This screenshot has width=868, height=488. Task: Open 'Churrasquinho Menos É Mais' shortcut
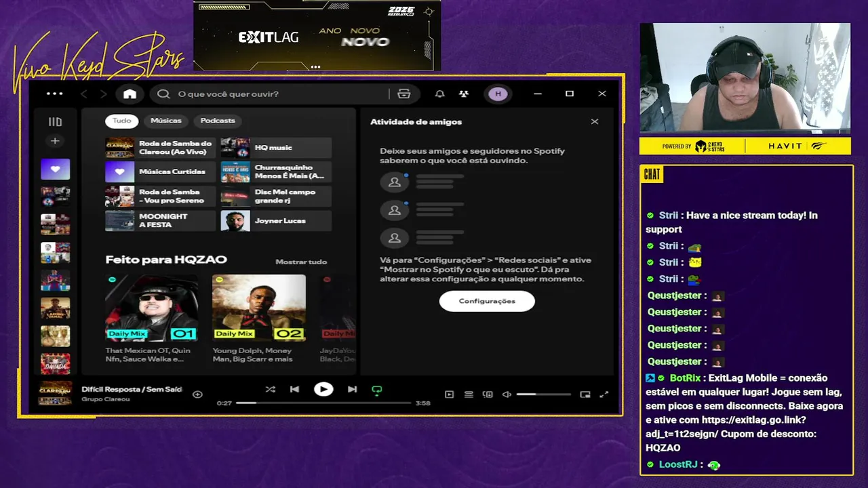(276, 172)
